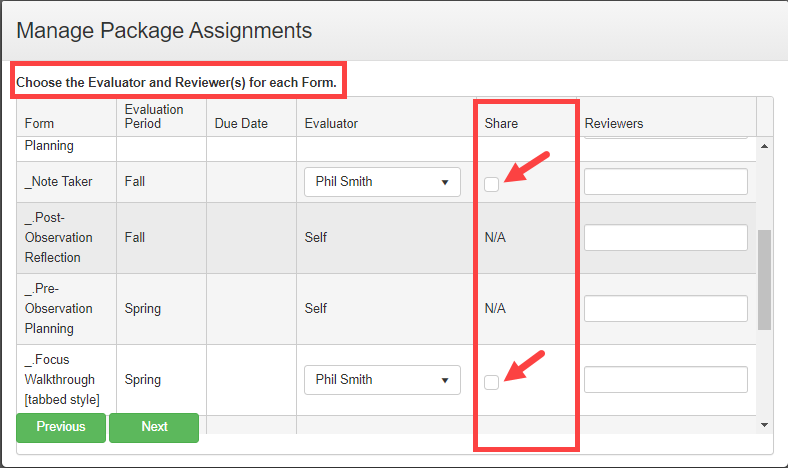
Task: Open the Evaluator dropdown for Focus Walkthrough
Action: (382, 380)
